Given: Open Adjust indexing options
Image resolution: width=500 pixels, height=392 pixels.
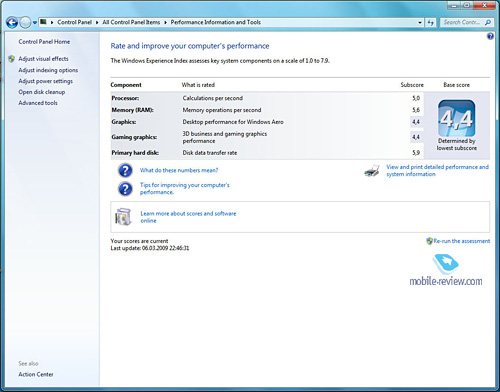Looking at the screenshot, I should [48, 70].
